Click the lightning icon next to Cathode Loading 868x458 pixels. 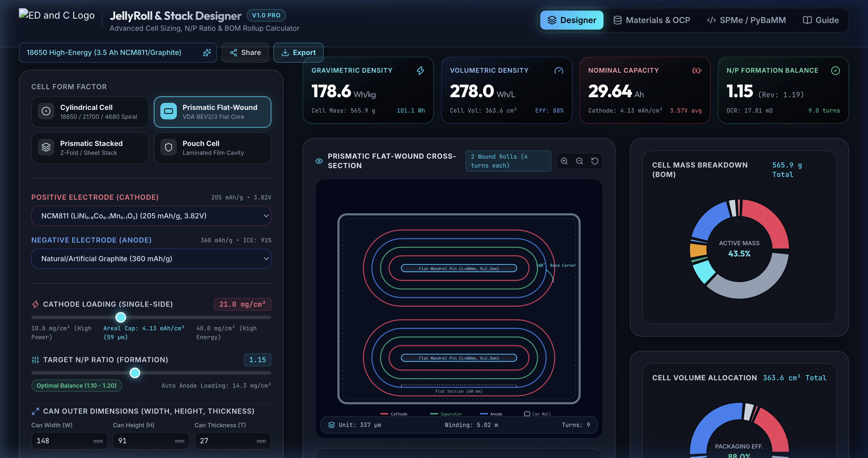tap(35, 304)
